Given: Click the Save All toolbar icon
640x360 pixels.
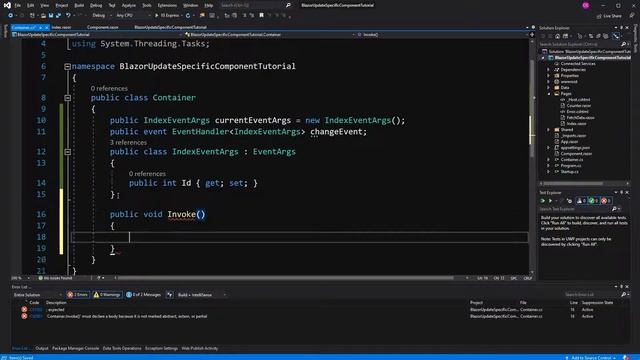Looking at the screenshot, I should coord(58,16).
